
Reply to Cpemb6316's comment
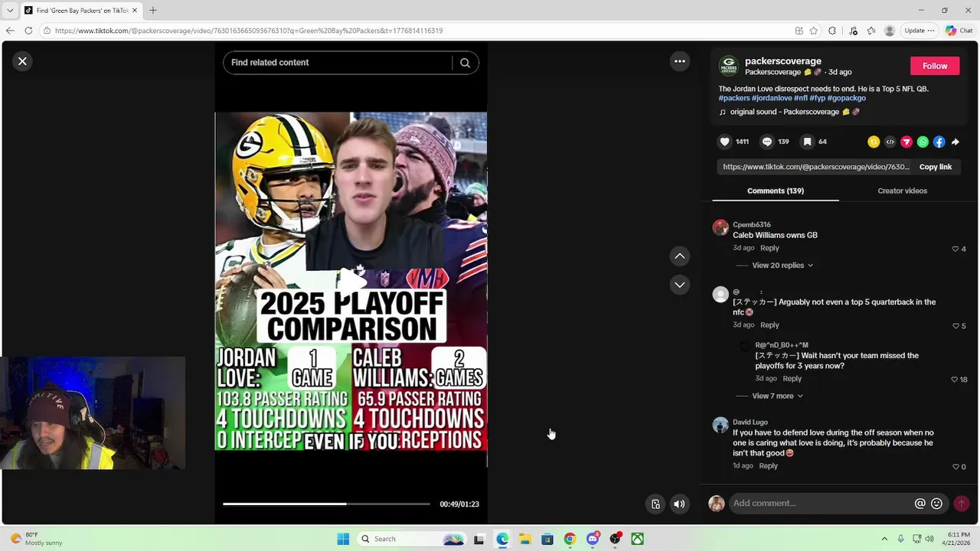coord(769,248)
